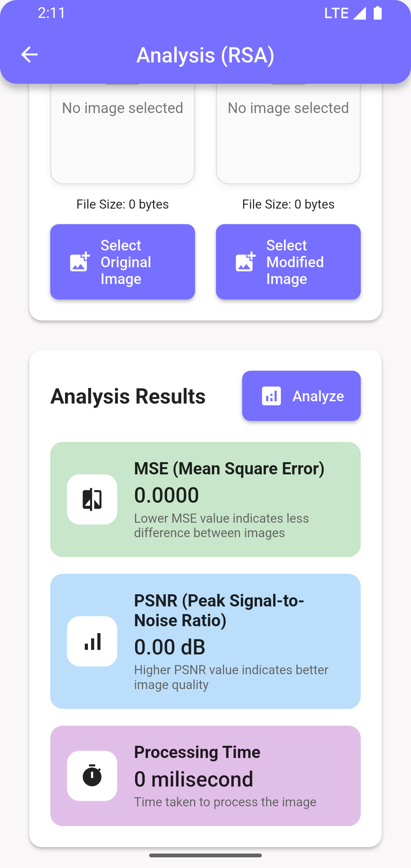Click the chart icon on Analyze button
The height and width of the screenshot is (868, 411).
271,396
